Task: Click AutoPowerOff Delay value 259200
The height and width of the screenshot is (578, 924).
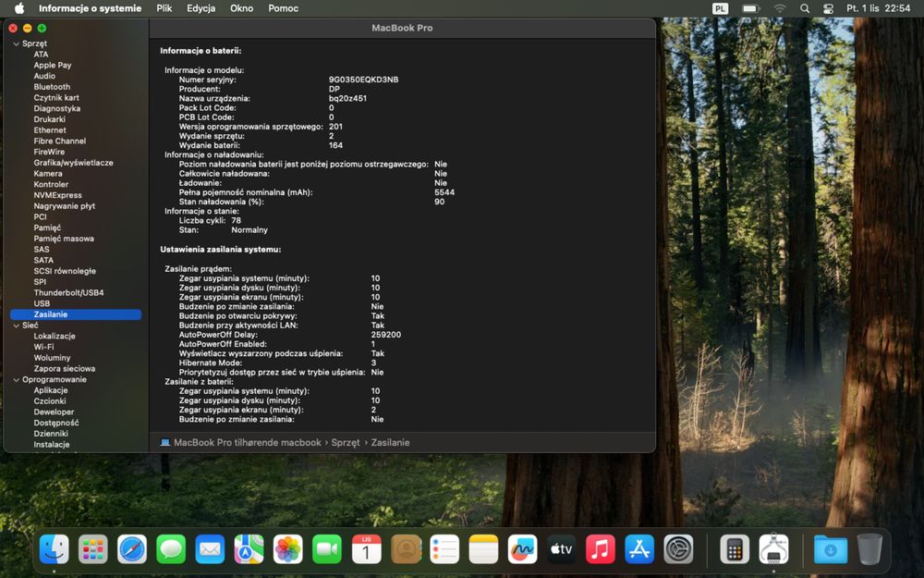Action: 386,335
